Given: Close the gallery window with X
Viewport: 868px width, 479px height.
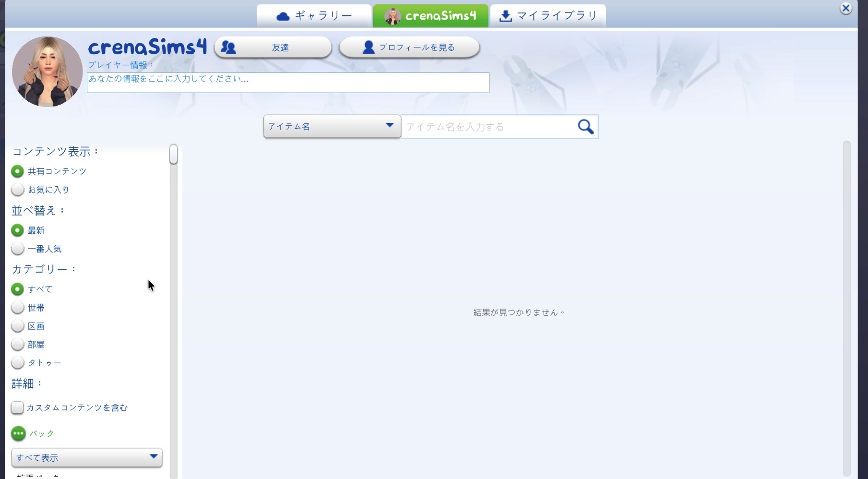Looking at the screenshot, I should tap(846, 9).
